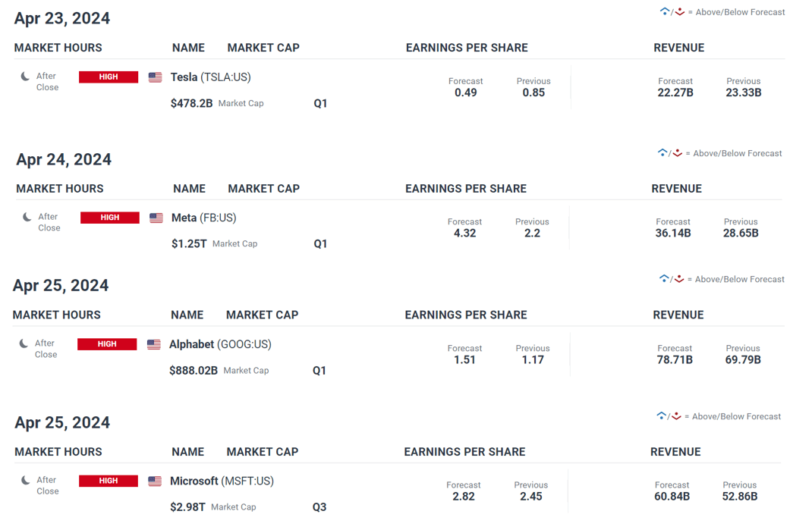Click the US flag beside Meta
This screenshot has width=812, height=530.
click(x=156, y=218)
